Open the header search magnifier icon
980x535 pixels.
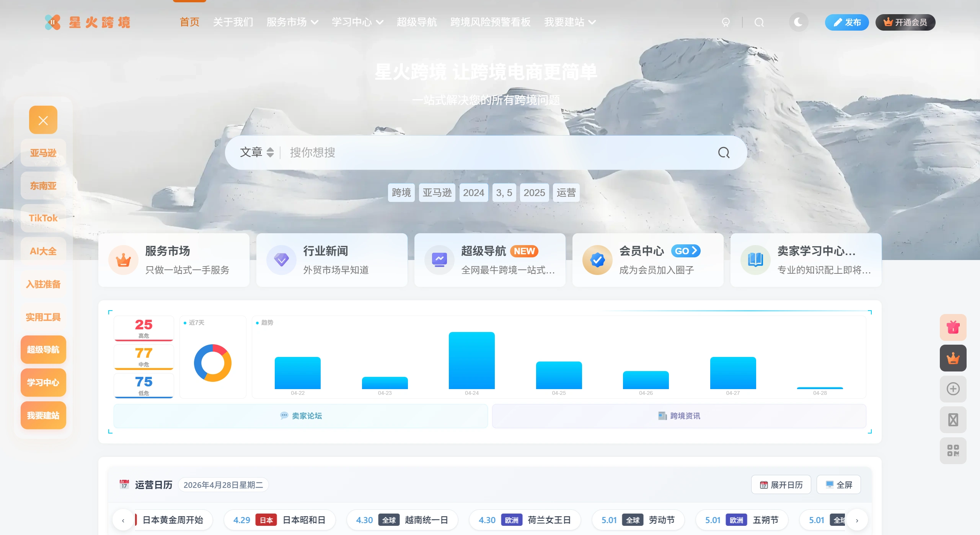click(x=759, y=22)
